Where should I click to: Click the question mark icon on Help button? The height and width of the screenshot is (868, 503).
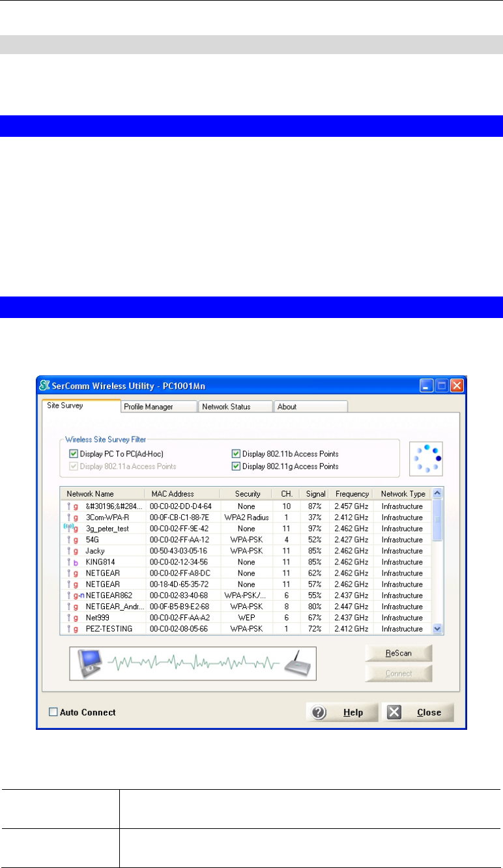coord(319,712)
